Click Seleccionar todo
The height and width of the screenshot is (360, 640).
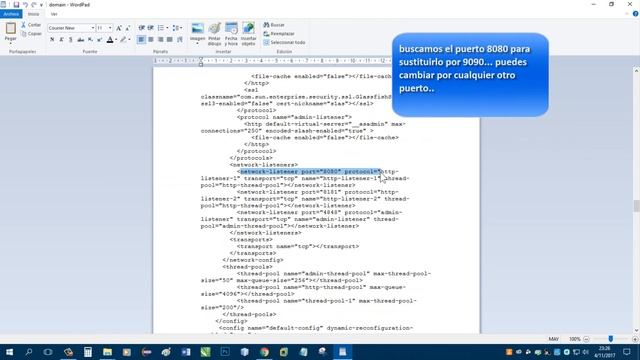pos(284,42)
